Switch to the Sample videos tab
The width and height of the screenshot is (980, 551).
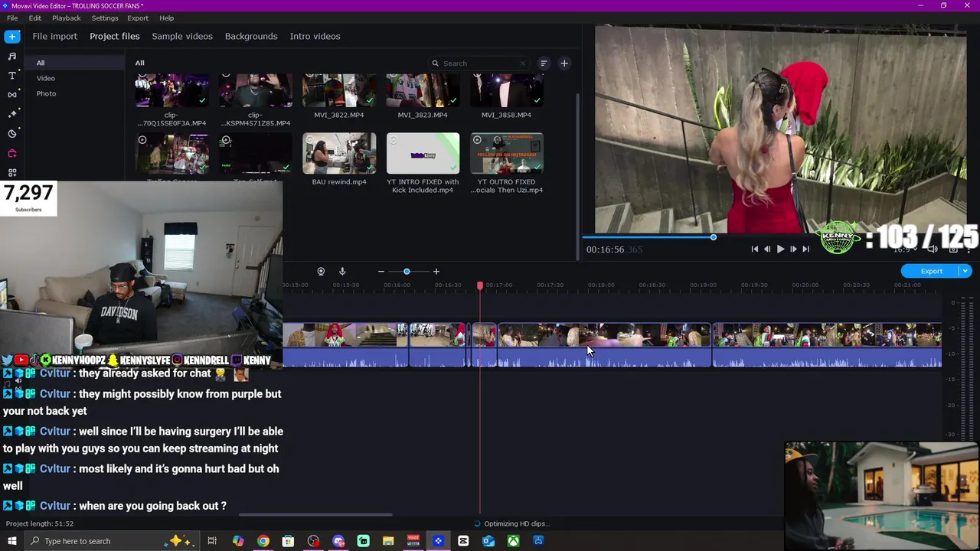182,36
